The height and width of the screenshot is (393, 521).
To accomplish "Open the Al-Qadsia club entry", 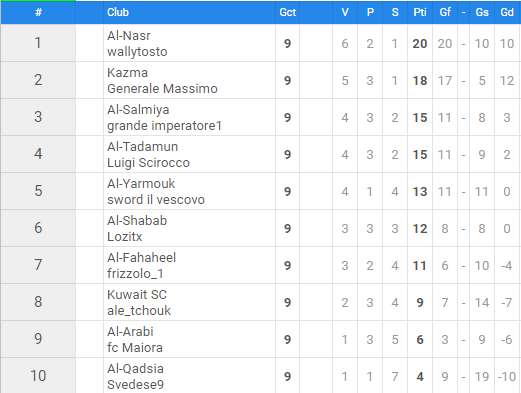I will (135, 369).
